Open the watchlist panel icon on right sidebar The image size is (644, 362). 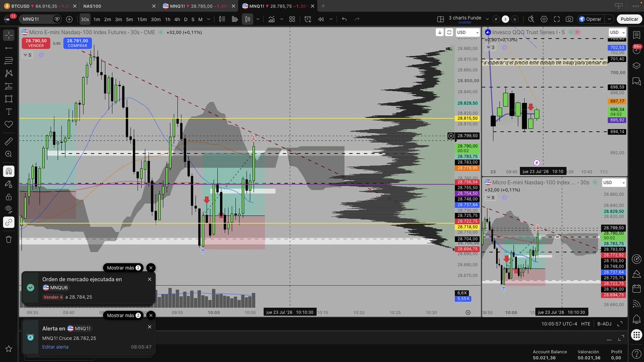[x=636, y=35]
